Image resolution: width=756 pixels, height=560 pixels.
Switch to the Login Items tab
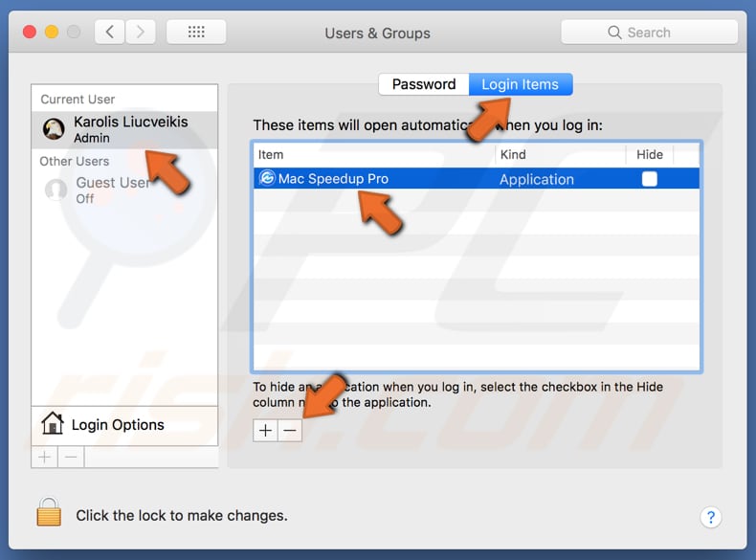tap(521, 84)
